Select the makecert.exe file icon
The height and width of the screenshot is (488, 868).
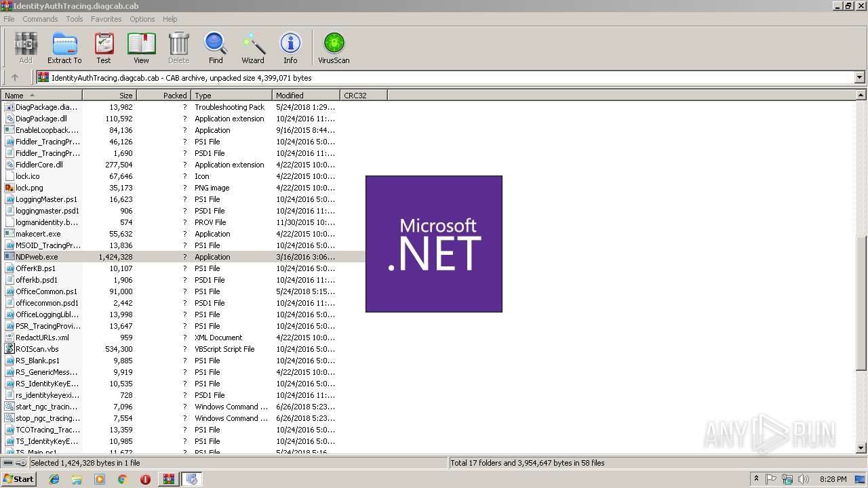pyautogui.click(x=9, y=234)
